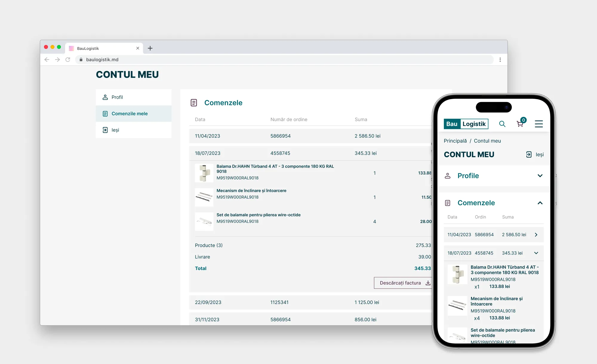Expand the mobile Profile section

coord(540,176)
